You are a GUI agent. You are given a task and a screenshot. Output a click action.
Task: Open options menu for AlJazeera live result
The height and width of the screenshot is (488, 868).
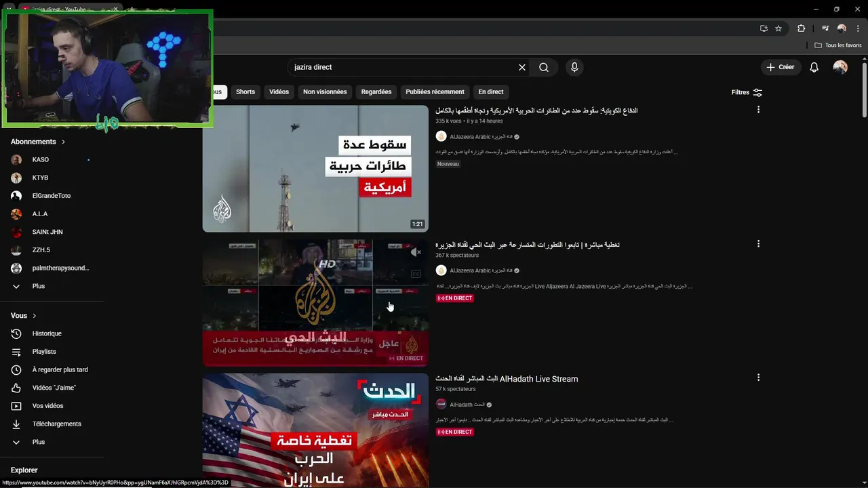point(758,244)
